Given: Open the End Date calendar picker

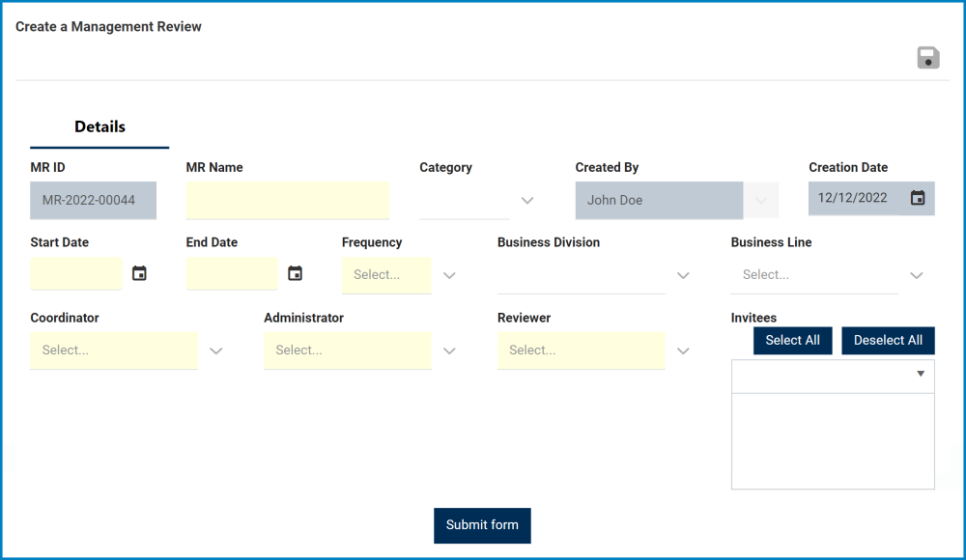Looking at the screenshot, I should [x=295, y=273].
